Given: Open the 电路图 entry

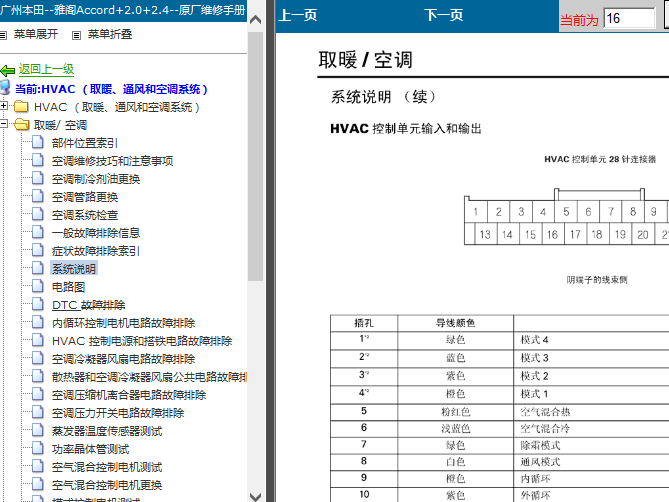Looking at the screenshot, I should [x=68, y=287].
